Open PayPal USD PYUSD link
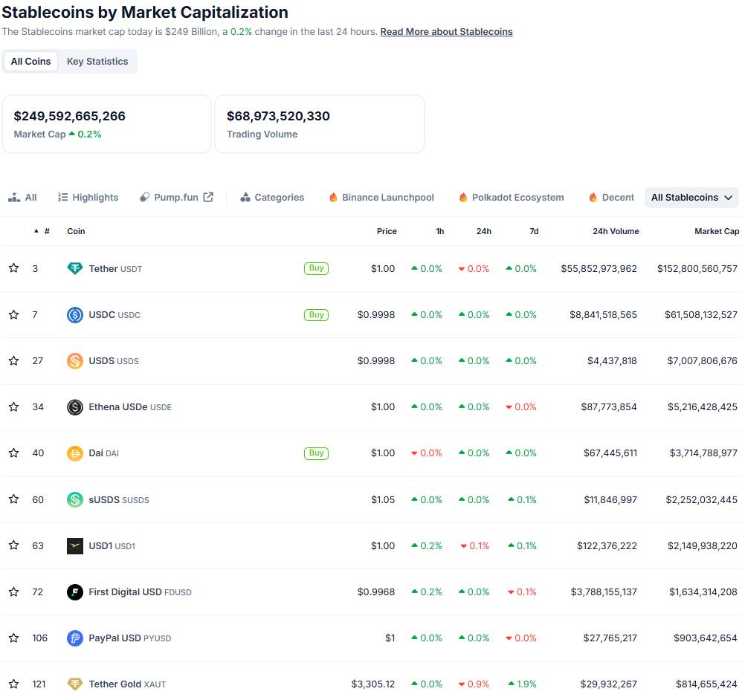 pyautogui.click(x=129, y=638)
